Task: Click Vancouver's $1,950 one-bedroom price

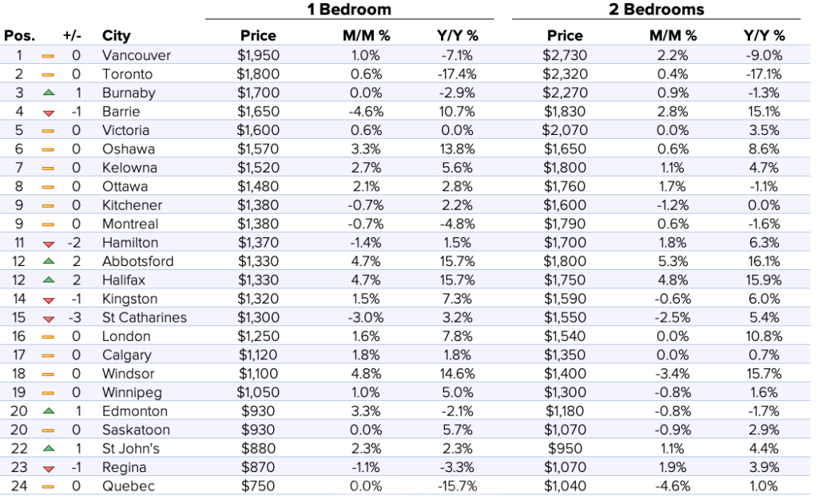Action: [x=258, y=56]
